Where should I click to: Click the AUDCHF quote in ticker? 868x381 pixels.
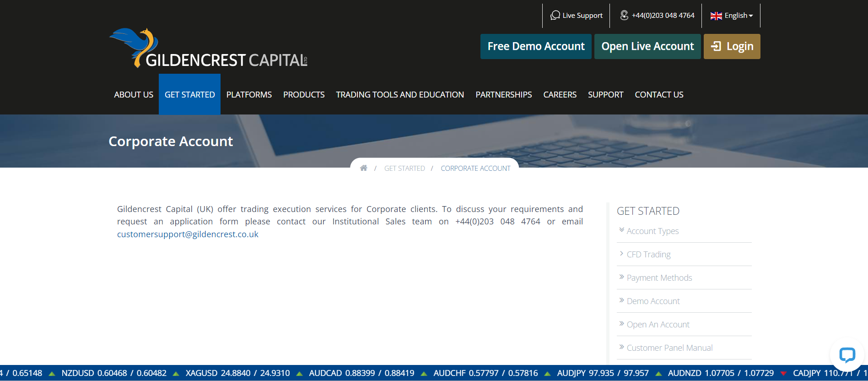click(x=485, y=373)
